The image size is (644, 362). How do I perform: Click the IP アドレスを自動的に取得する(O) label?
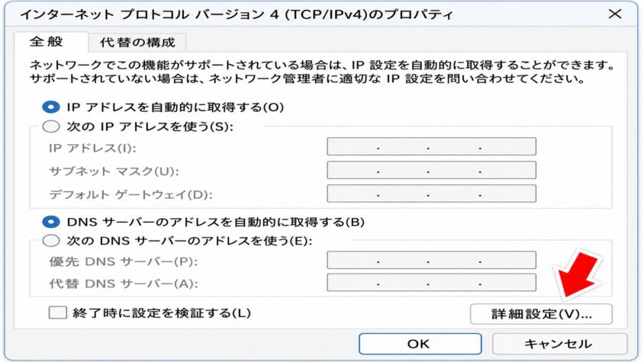(175, 107)
